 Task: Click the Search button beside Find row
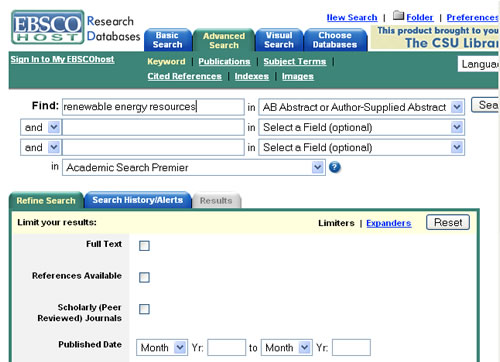(485, 105)
